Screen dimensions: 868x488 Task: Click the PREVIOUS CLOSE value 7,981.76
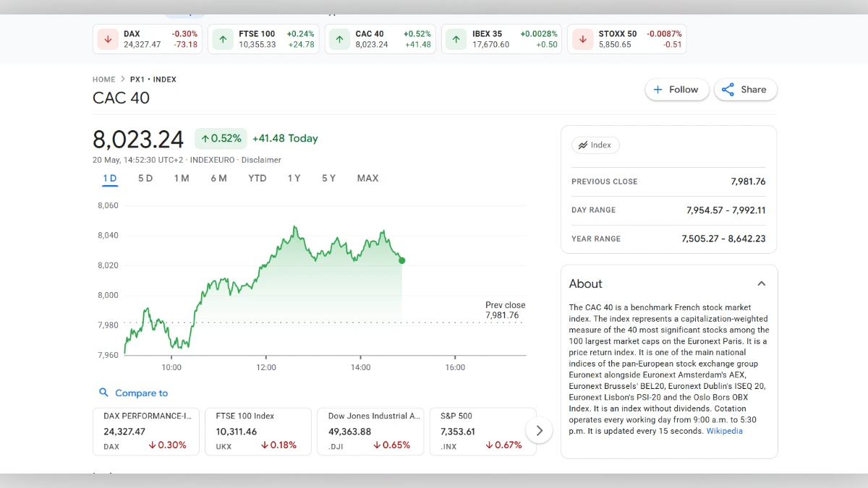[x=748, y=181]
